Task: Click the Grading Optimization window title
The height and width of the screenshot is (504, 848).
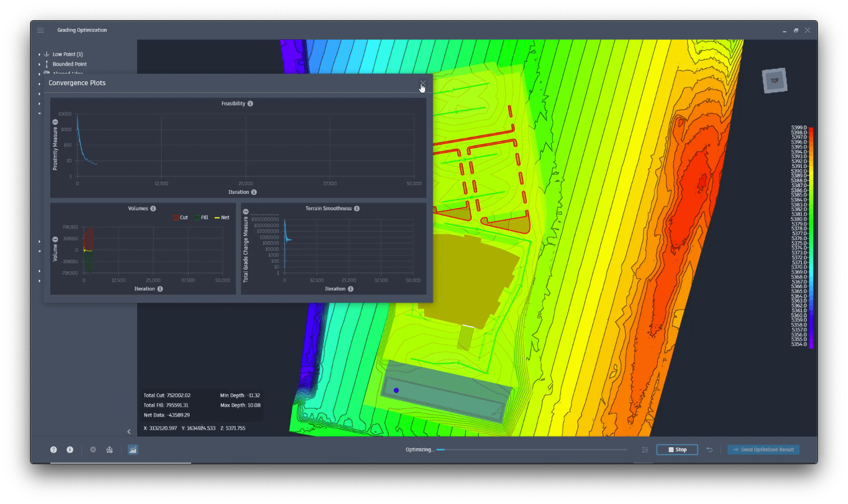Action: (x=82, y=30)
